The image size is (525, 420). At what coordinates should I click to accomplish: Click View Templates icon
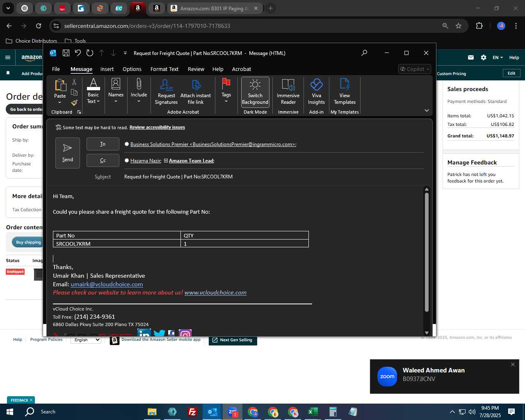coord(345,91)
